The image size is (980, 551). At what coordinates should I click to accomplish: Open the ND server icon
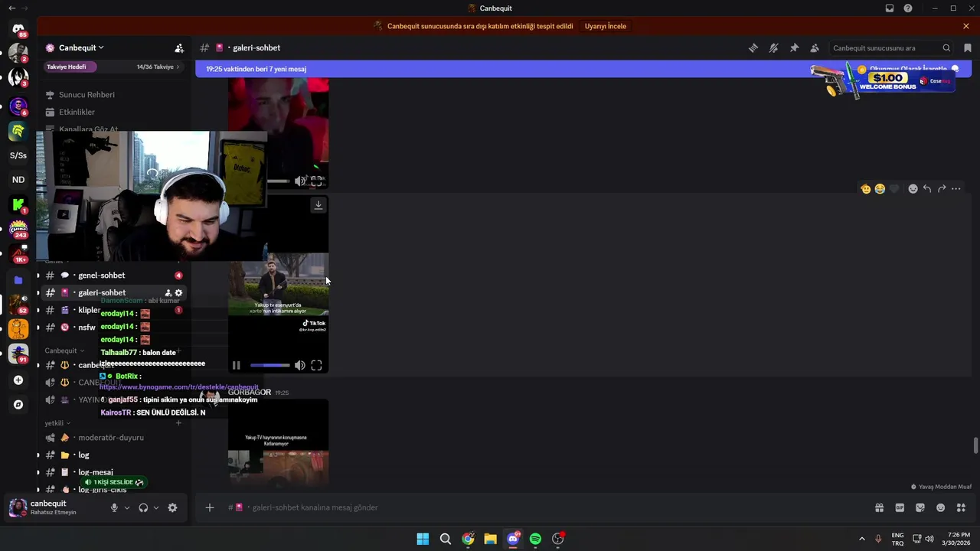coord(18,180)
